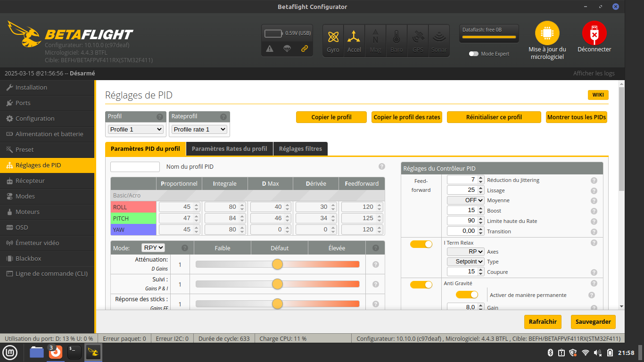Viewport: 644px width, 362px height.
Task: Click the red Déconnecter USB icon
Action: 594,34
